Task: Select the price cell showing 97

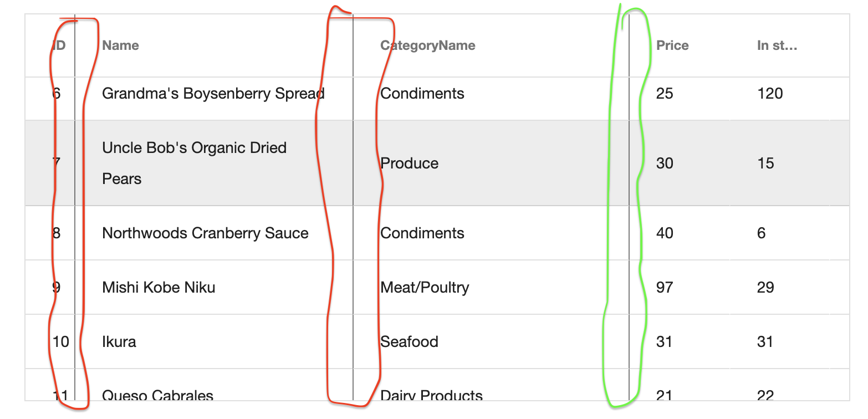Action: coord(665,288)
